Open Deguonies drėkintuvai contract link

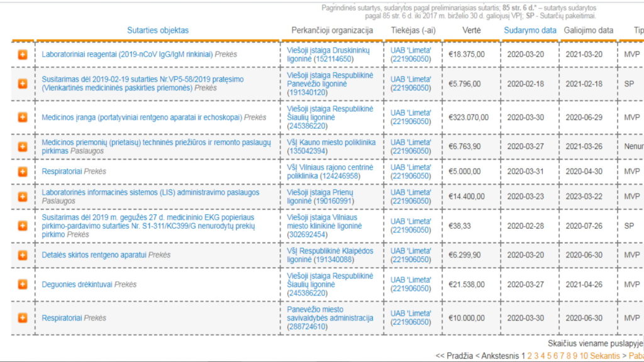77,285
